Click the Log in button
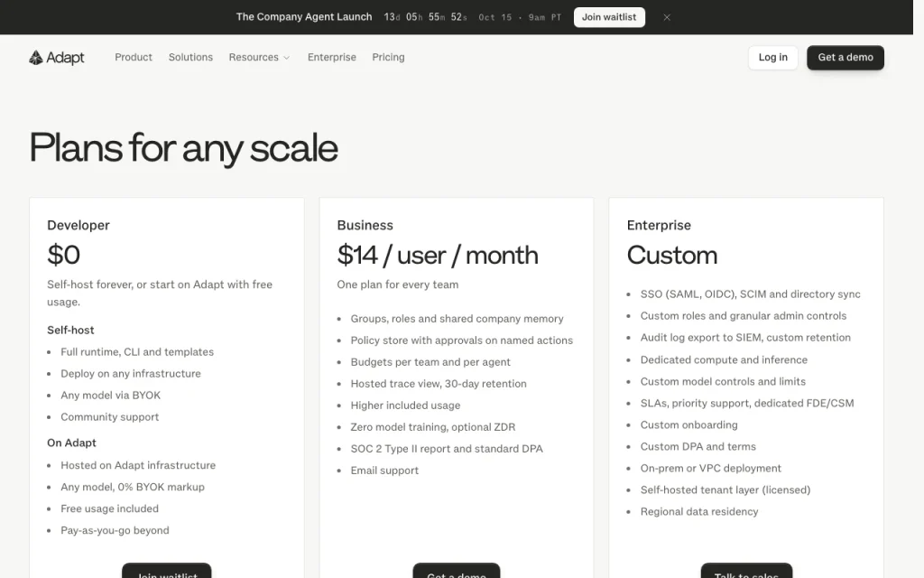 [772, 57]
